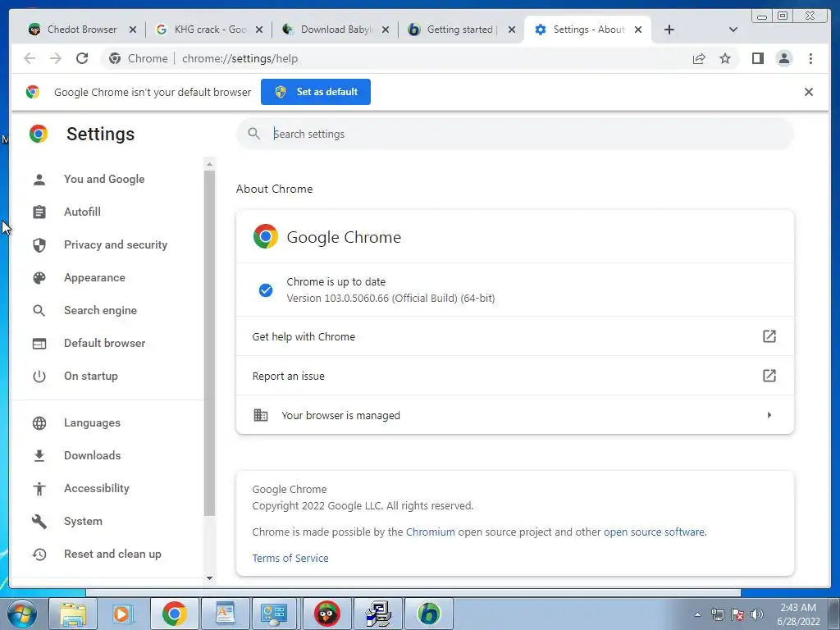The image size is (840, 630).
Task: Click the open source software link
Action: point(654,532)
